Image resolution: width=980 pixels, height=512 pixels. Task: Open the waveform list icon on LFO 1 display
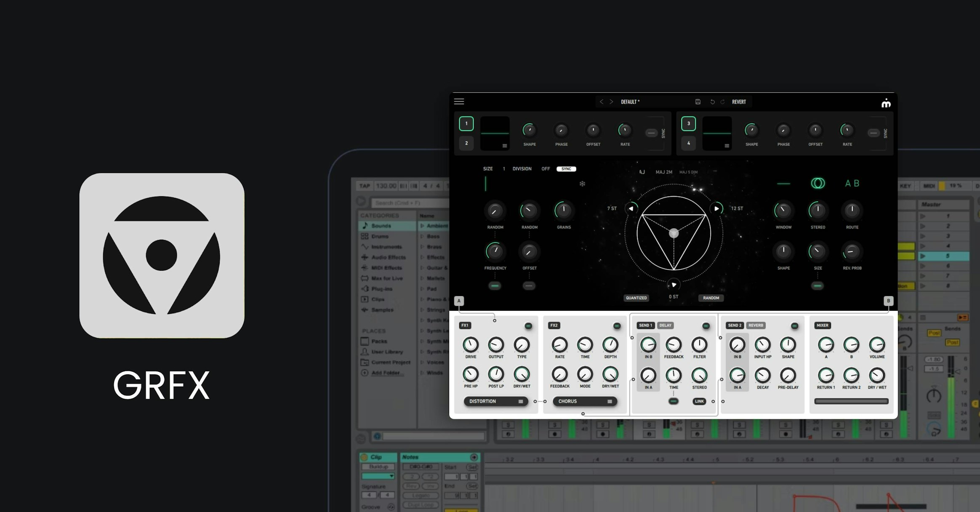pyautogui.click(x=505, y=145)
